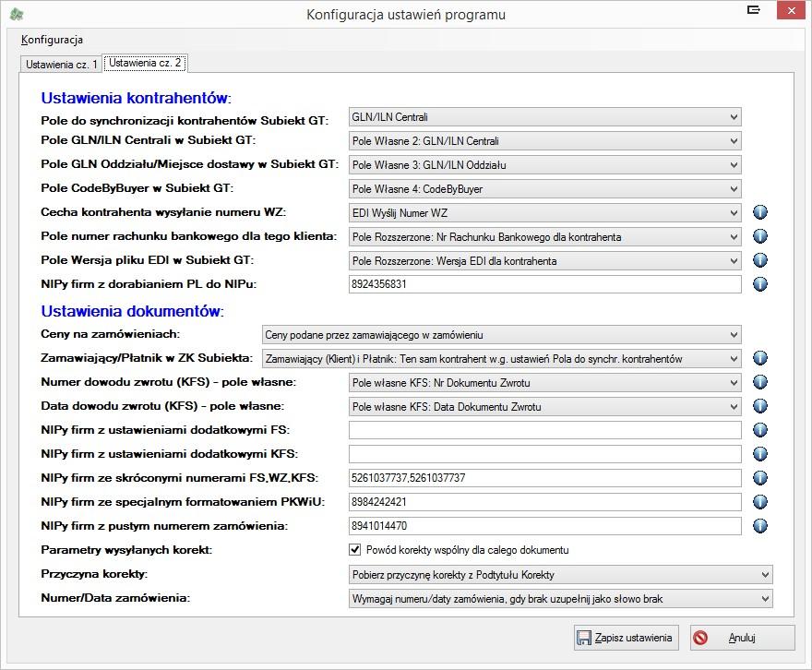Open the Wersja pliku EDI dropdown
Viewport: 812px width, 670px height.
(x=544, y=261)
